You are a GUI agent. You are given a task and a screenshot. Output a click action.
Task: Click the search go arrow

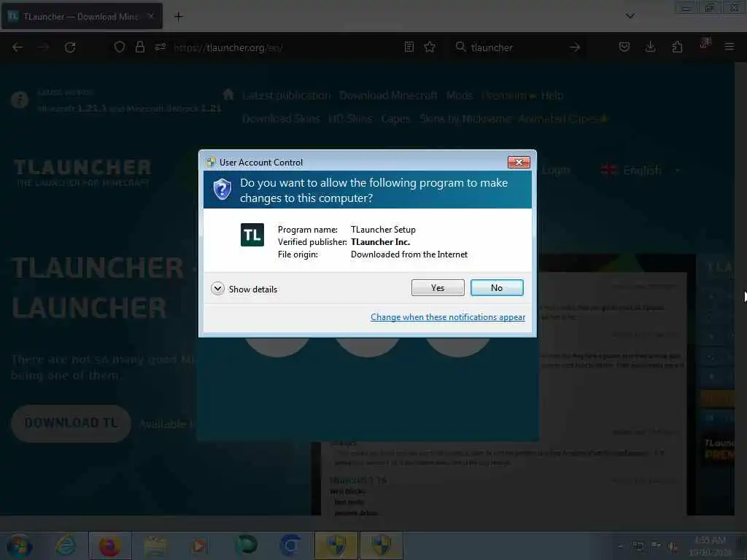[575, 47]
